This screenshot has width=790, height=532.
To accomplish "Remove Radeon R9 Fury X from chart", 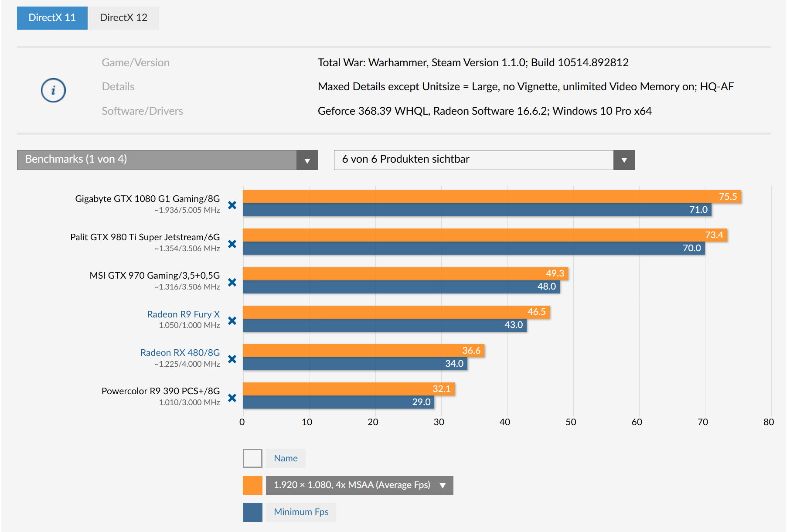I will click(232, 321).
